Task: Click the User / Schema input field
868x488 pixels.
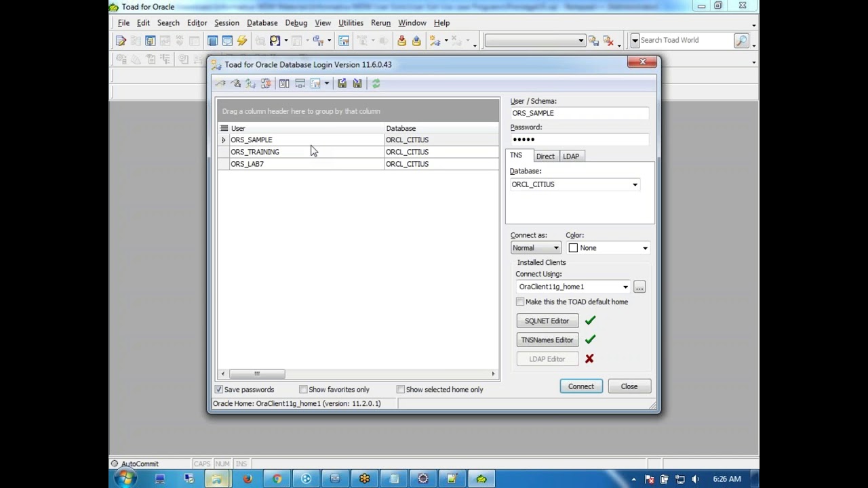Action: [580, 113]
